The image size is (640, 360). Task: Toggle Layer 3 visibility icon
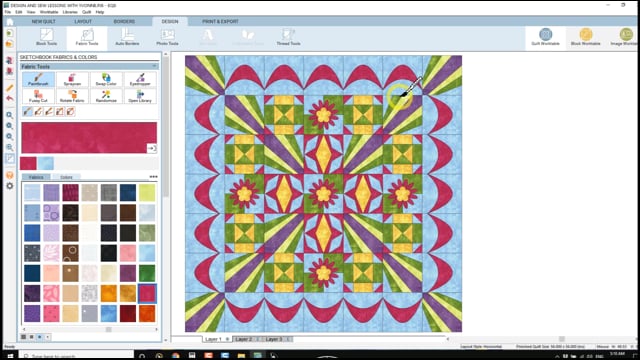288,339
